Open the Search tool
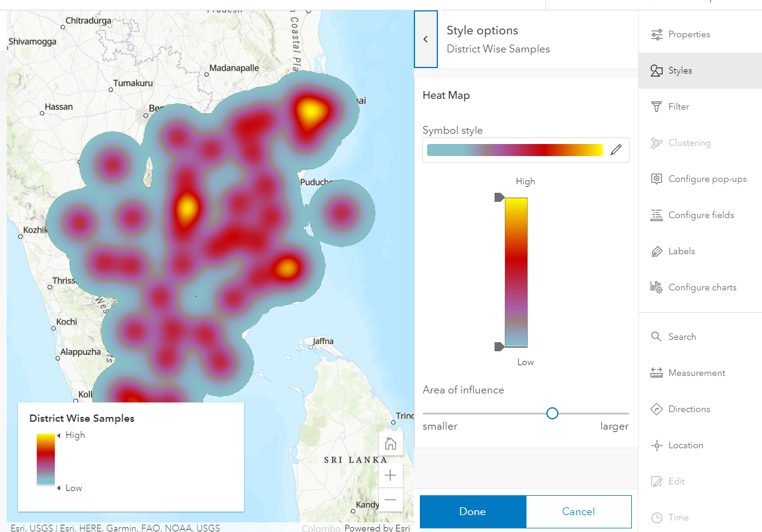The height and width of the screenshot is (532, 762). coord(681,336)
